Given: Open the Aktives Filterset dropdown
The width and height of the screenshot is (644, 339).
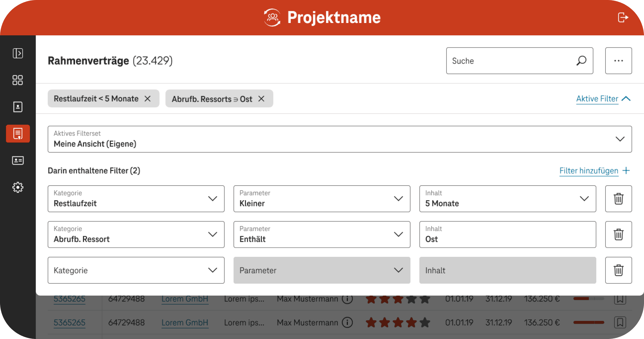Looking at the screenshot, I should [340, 139].
